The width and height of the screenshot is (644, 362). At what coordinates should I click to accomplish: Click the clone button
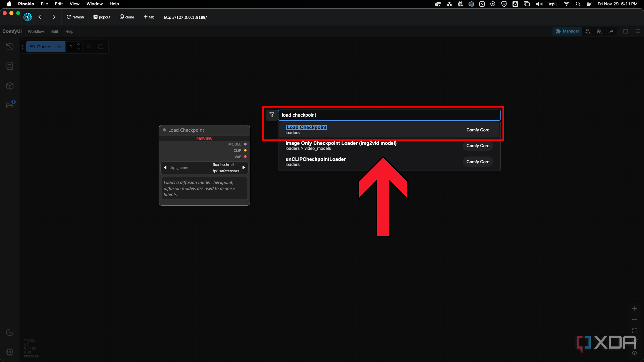tap(127, 17)
